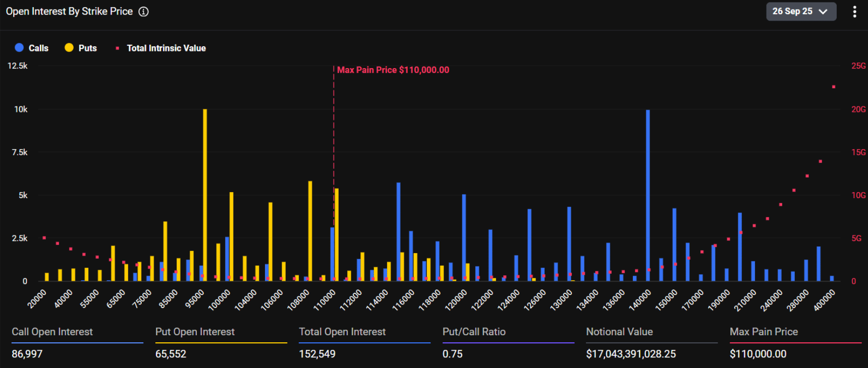Image resolution: width=868 pixels, height=368 pixels.
Task: Select the Put Open Interest stat
Action: point(195,332)
